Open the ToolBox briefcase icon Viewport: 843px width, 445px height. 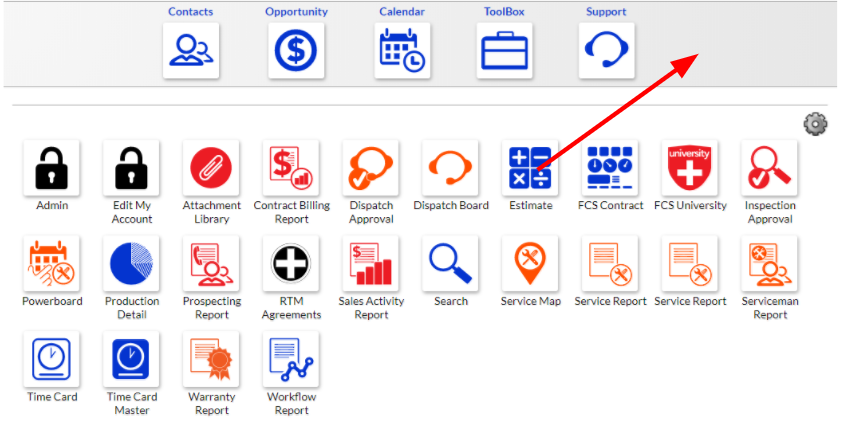point(504,51)
